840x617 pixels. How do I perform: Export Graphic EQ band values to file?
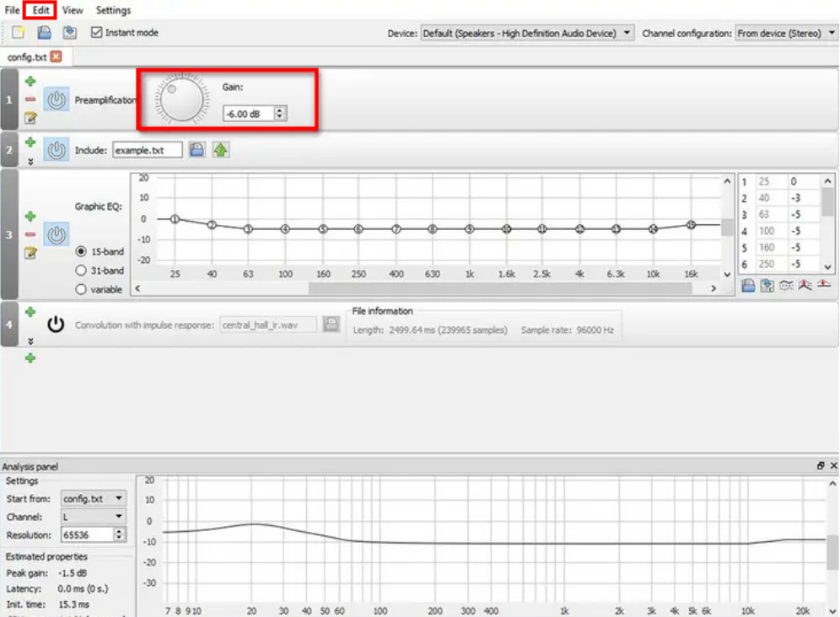click(767, 286)
